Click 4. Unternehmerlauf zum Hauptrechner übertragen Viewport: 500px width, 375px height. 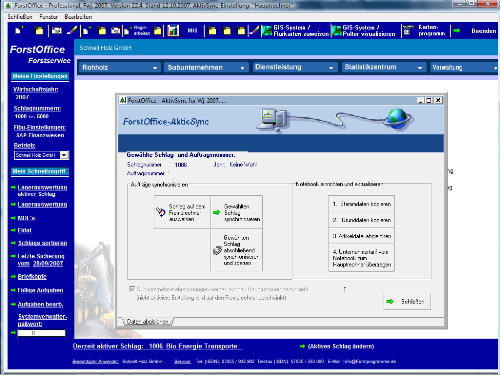click(x=362, y=258)
